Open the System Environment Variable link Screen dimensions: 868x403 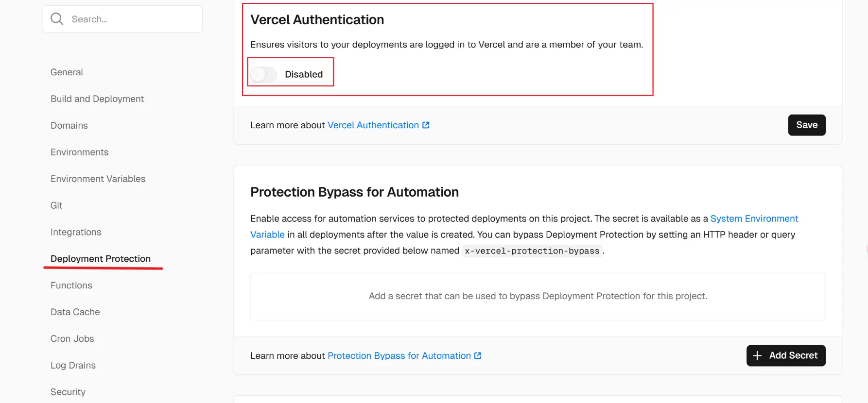754,219
